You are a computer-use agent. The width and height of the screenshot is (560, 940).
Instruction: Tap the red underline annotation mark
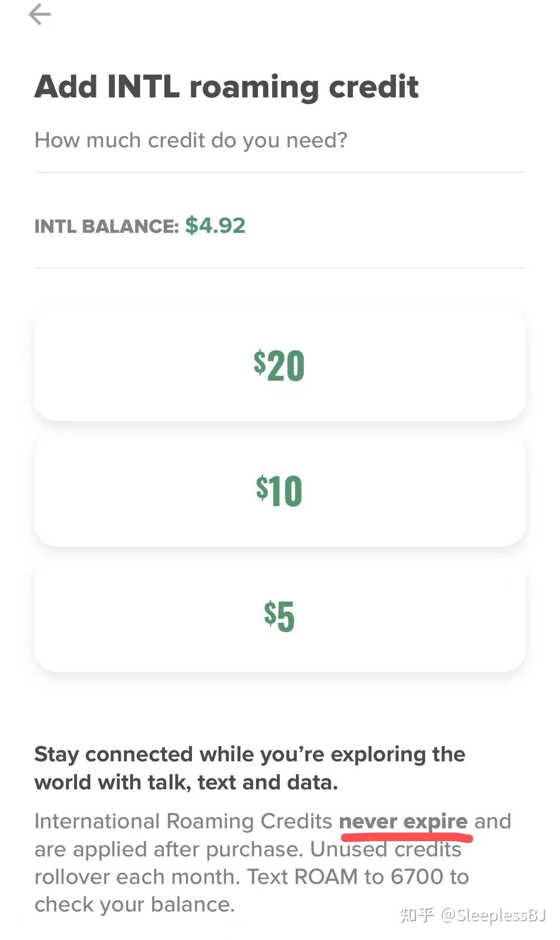tap(407, 837)
